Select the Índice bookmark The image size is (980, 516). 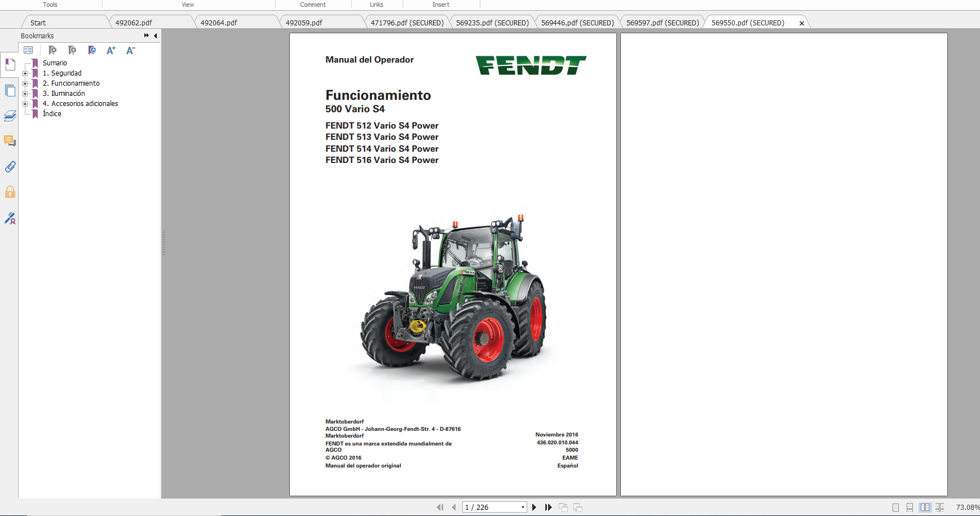52,114
